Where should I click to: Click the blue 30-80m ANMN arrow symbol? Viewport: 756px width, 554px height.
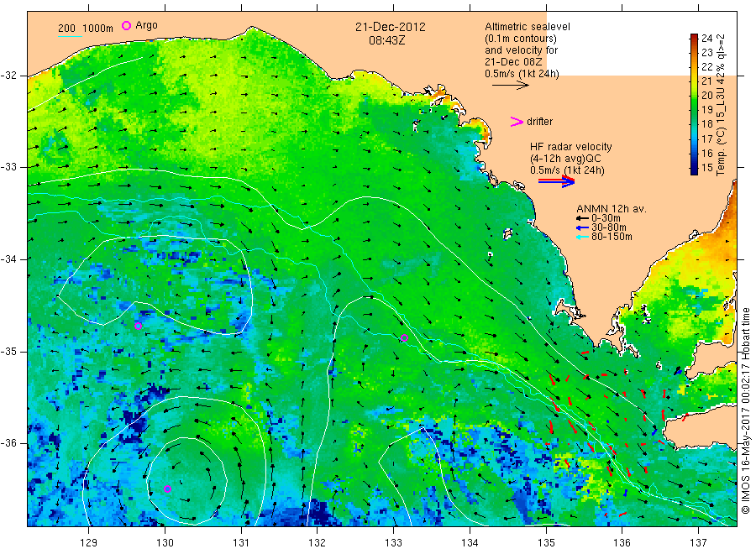point(582,227)
